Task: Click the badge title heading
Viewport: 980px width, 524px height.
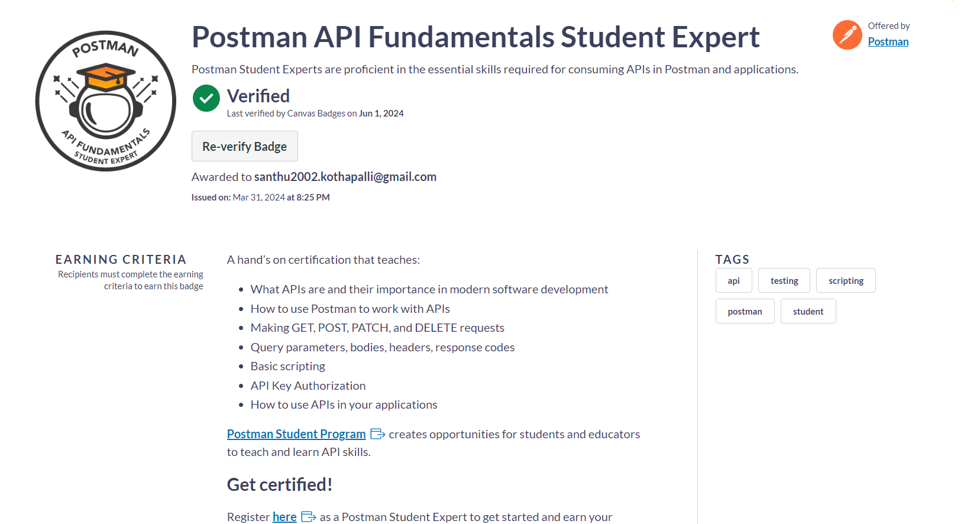Action: 475,37
